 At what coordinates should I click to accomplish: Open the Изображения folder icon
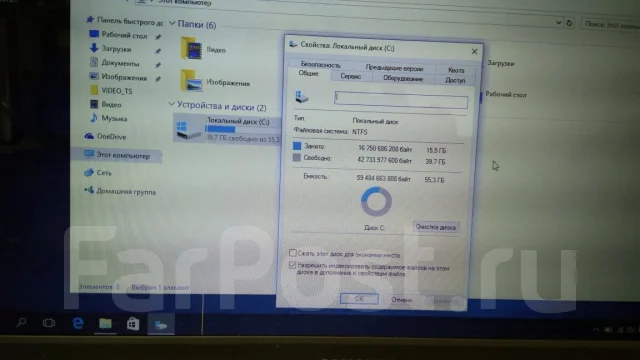tap(191, 80)
